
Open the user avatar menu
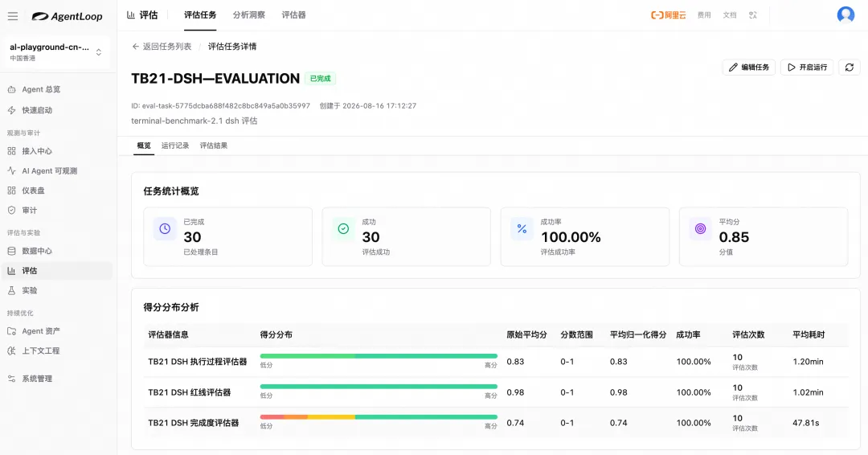tap(845, 15)
